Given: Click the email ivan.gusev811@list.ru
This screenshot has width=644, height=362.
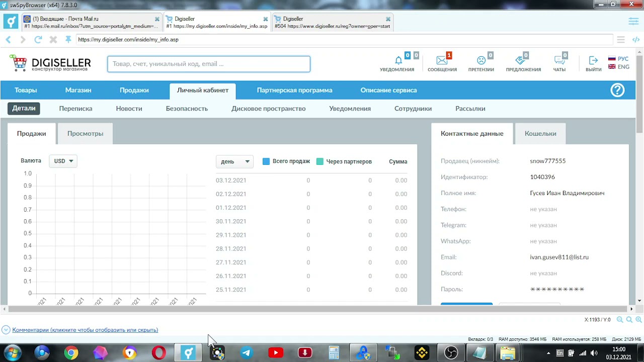Looking at the screenshot, I should click(559, 257).
